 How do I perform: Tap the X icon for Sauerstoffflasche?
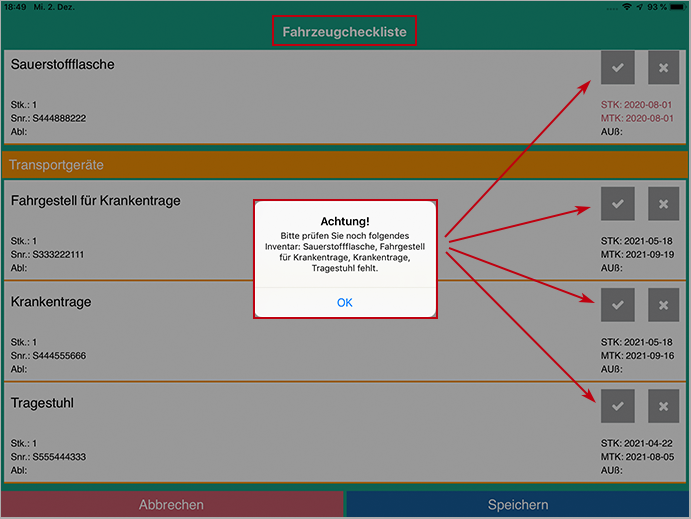663,68
